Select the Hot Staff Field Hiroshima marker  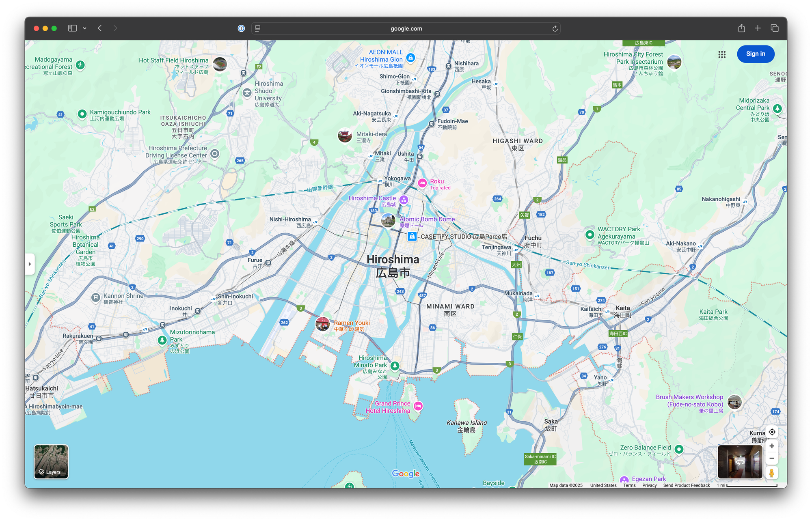coord(220,64)
